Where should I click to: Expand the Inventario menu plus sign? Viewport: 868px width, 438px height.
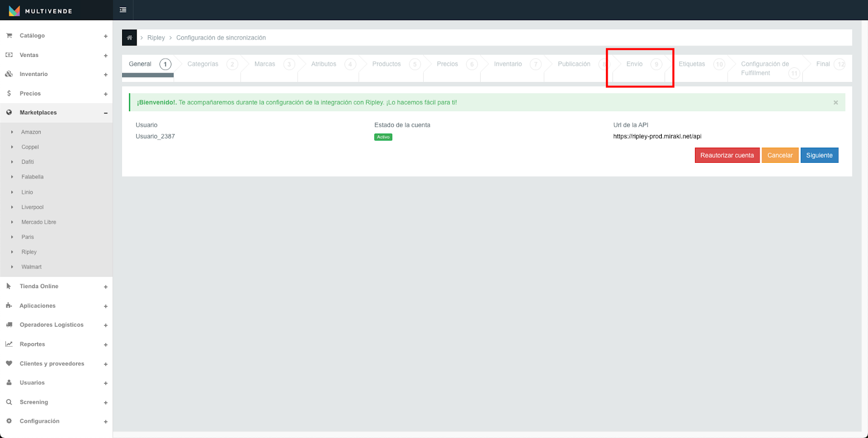pyautogui.click(x=106, y=75)
